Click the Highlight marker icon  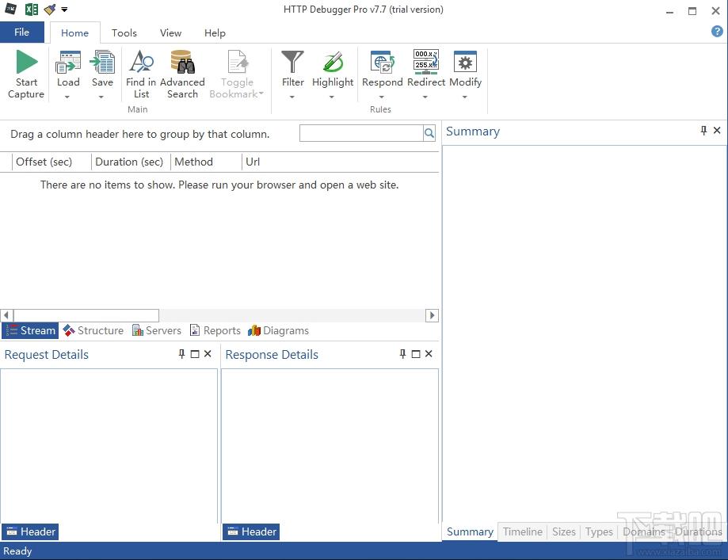click(333, 63)
